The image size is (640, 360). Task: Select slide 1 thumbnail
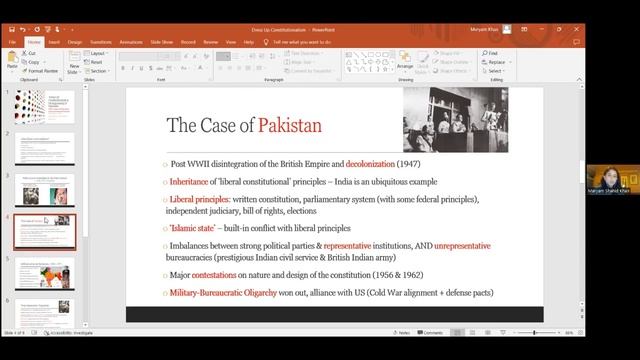[x=44, y=107]
